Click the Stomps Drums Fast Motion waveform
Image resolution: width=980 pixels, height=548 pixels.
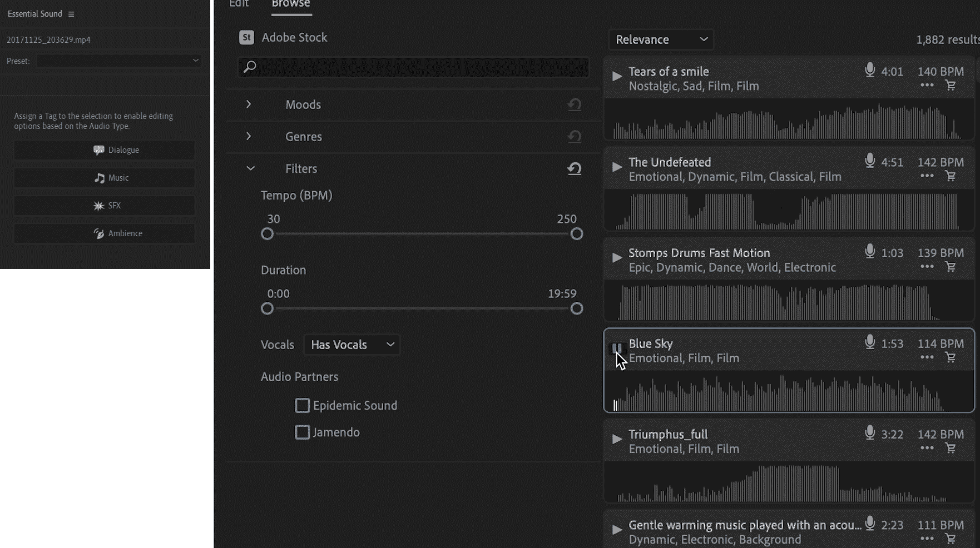pos(789,301)
